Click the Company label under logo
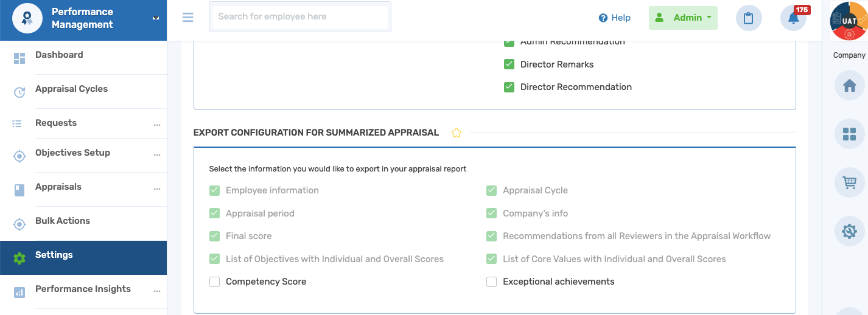868x315 pixels. click(x=849, y=55)
